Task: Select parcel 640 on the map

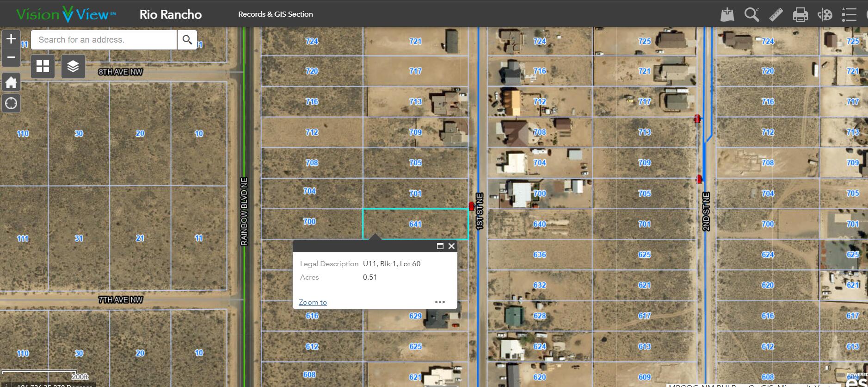Action: pos(540,224)
